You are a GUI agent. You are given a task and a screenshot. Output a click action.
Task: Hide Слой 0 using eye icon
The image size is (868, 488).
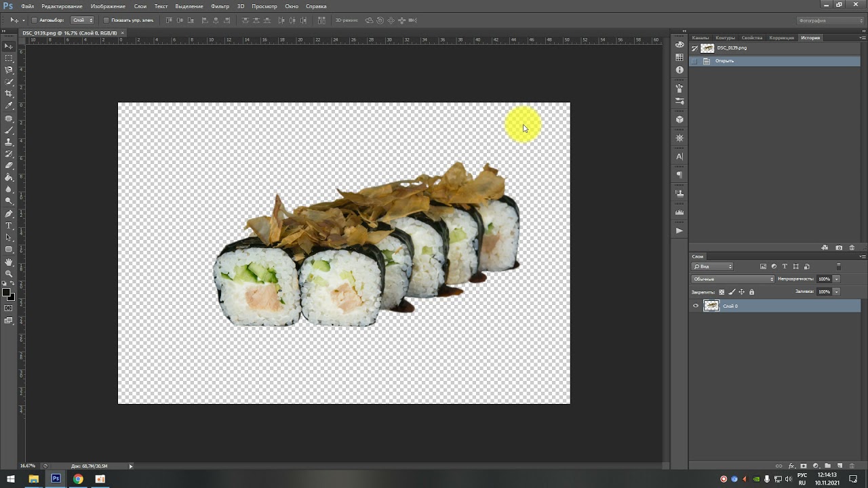point(695,306)
